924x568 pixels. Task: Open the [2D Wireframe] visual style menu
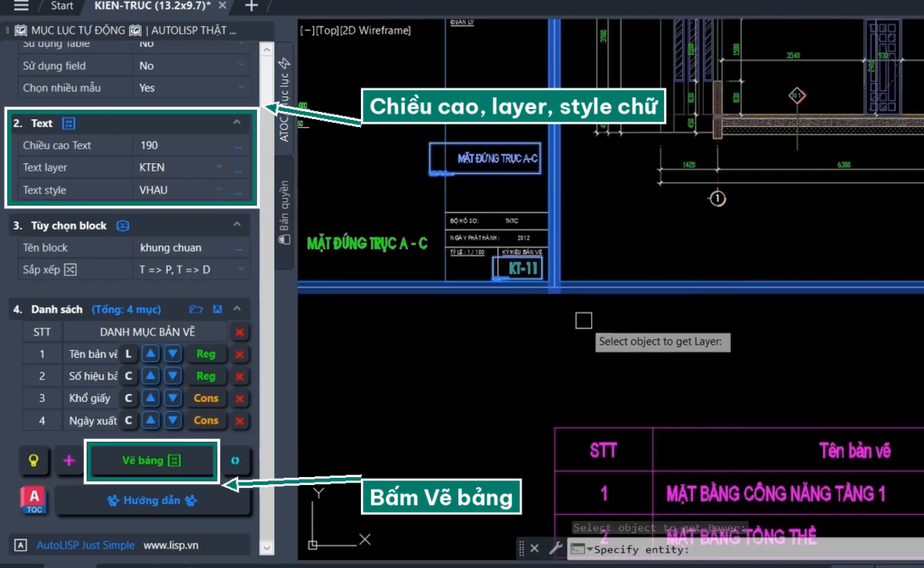click(x=375, y=30)
